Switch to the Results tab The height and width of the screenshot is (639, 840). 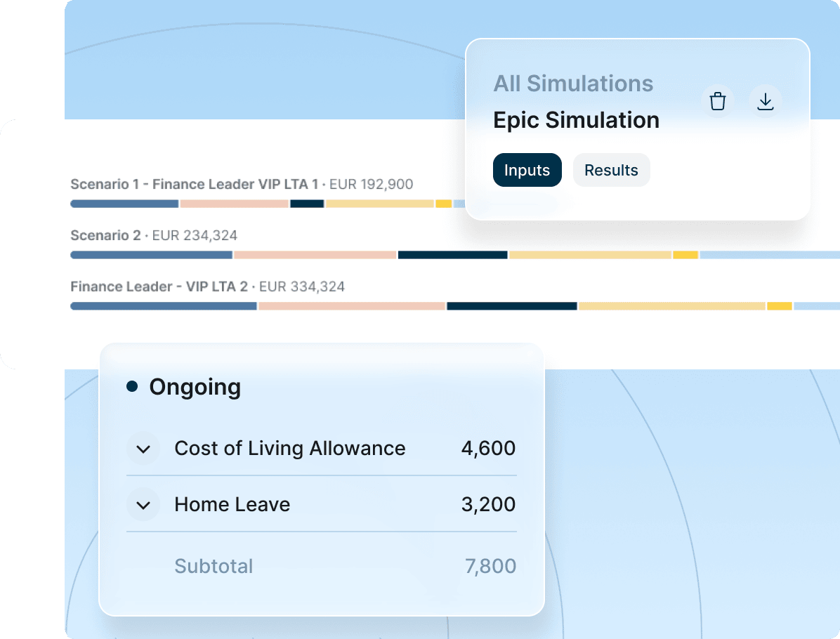(611, 170)
